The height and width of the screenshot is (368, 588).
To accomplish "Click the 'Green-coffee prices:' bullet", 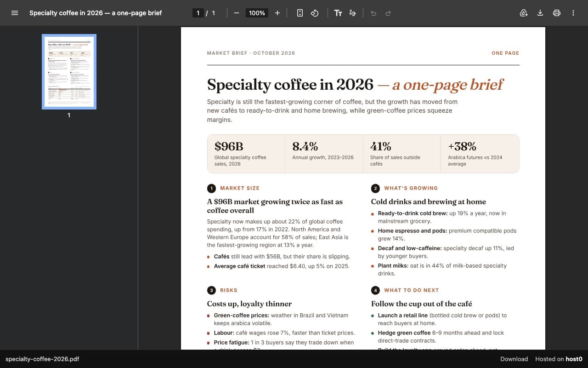I will click(242, 315).
